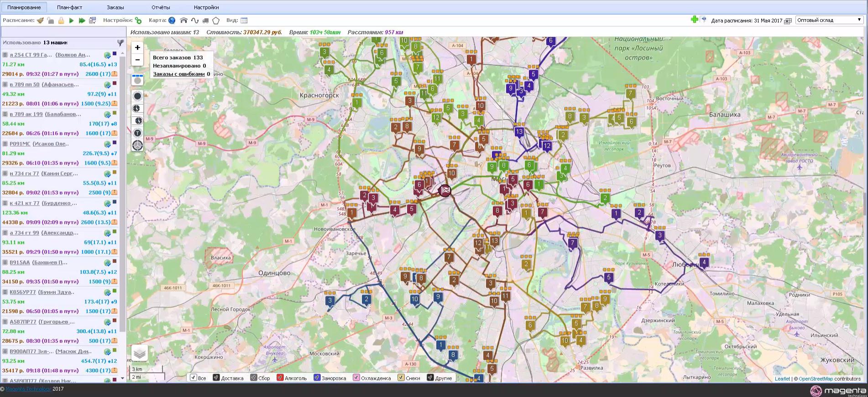Click the green plus add icon
Viewport: 868px width, 397px height.
[x=695, y=19]
